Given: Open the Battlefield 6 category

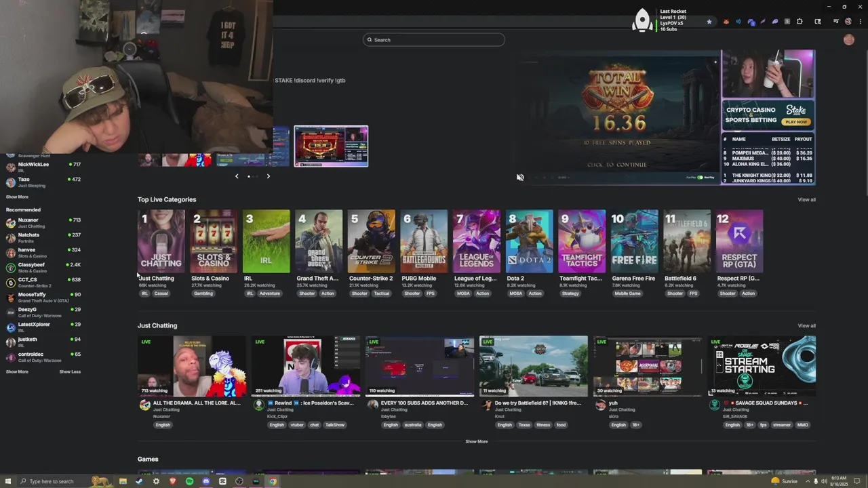Looking at the screenshot, I should pos(687,241).
